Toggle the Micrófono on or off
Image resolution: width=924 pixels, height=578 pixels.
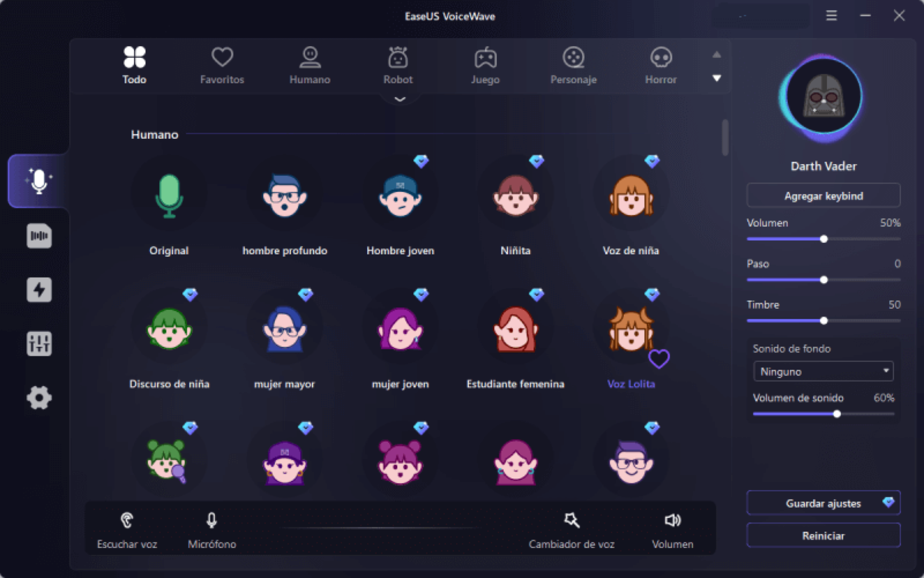click(212, 530)
